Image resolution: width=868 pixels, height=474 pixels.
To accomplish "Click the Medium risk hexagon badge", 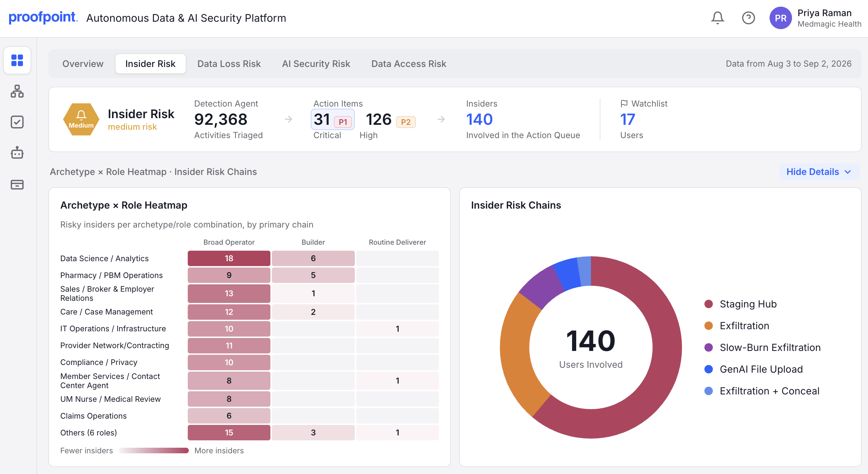I will click(81, 120).
